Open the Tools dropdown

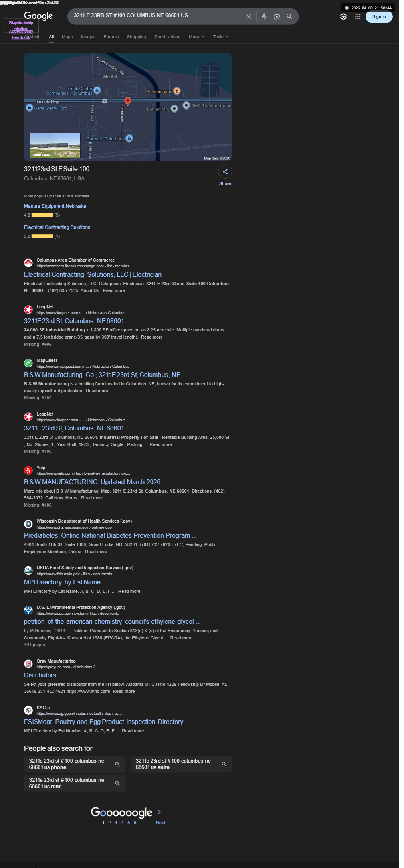(220, 37)
